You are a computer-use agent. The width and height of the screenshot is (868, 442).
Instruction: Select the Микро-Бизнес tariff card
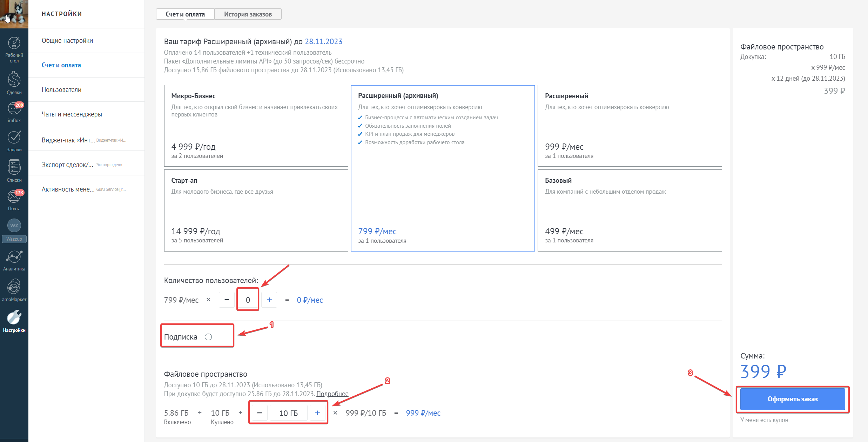click(256, 126)
